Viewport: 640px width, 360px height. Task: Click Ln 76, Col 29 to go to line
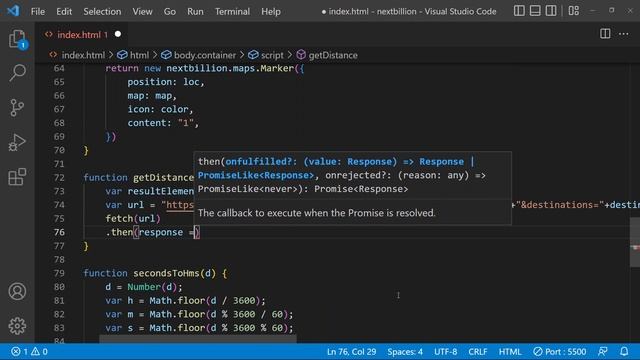point(351,351)
